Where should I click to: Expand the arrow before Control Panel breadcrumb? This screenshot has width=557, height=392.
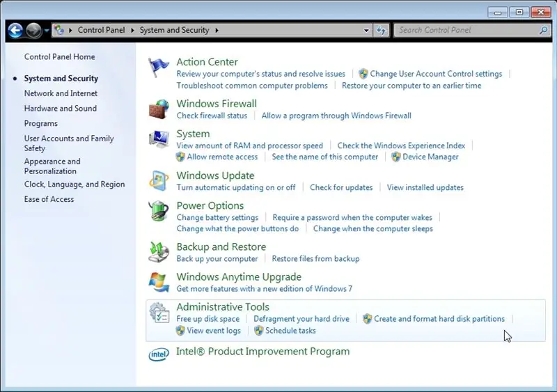pyautogui.click(x=70, y=30)
